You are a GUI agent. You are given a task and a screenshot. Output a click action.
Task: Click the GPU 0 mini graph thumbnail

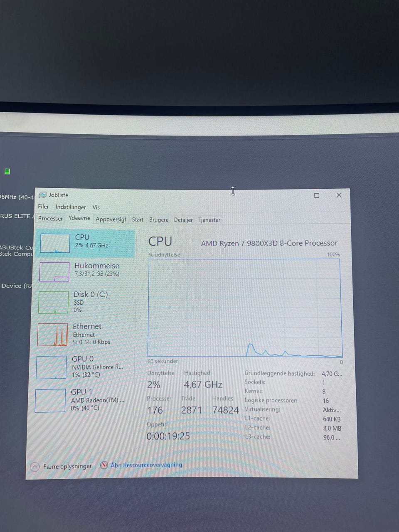point(51,367)
